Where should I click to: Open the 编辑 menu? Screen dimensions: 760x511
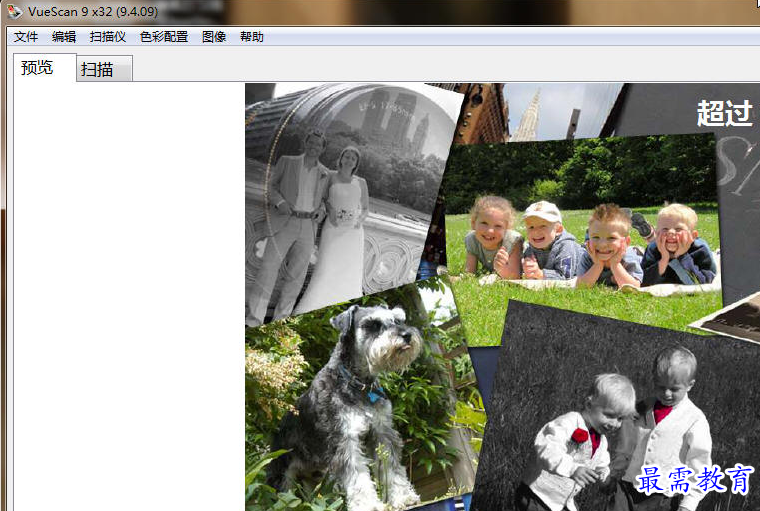[x=64, y=37]
